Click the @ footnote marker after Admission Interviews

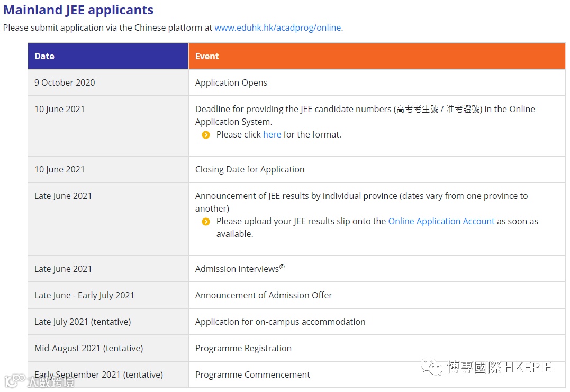(x=282, y=267)
